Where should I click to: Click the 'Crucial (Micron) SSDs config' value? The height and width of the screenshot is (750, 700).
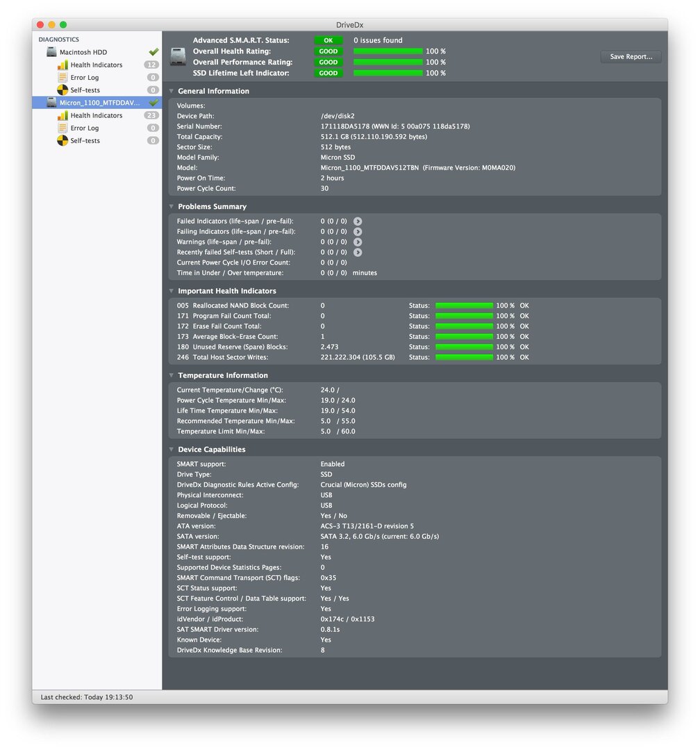(x=364, y=485)
